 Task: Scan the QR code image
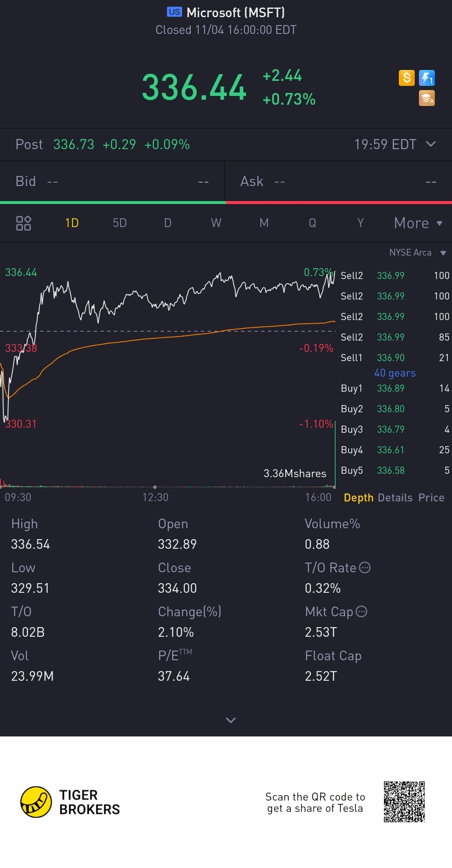click(x=404, y=802)
